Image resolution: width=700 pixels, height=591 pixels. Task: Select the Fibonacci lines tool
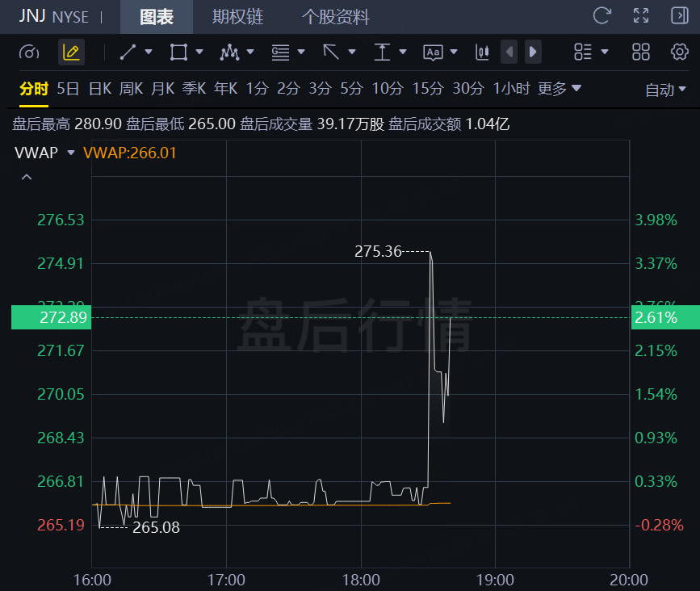point(280,52)
